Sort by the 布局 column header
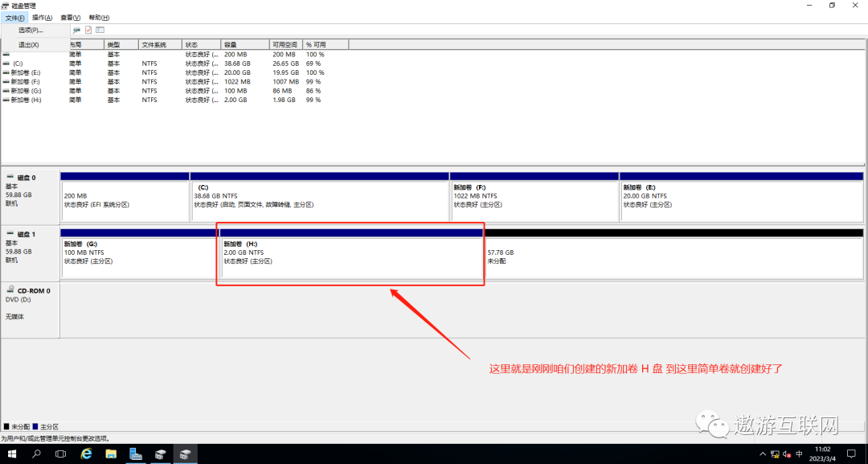The height and width of the screenshot is (464, 868). [x=86, y=44]
